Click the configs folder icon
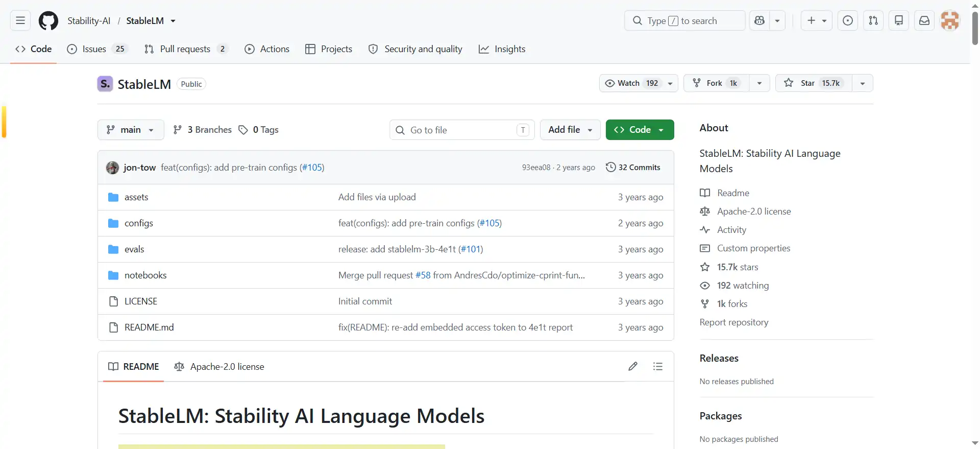 113,223
